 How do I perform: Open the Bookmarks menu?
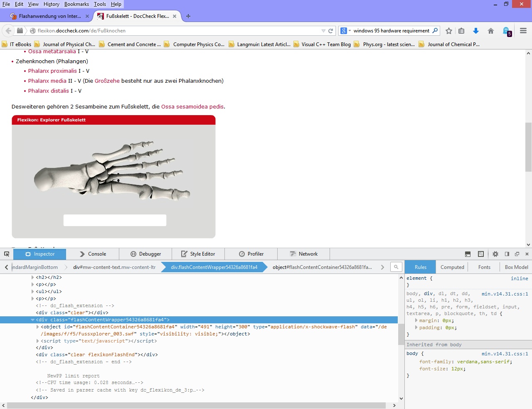point(76,4)
